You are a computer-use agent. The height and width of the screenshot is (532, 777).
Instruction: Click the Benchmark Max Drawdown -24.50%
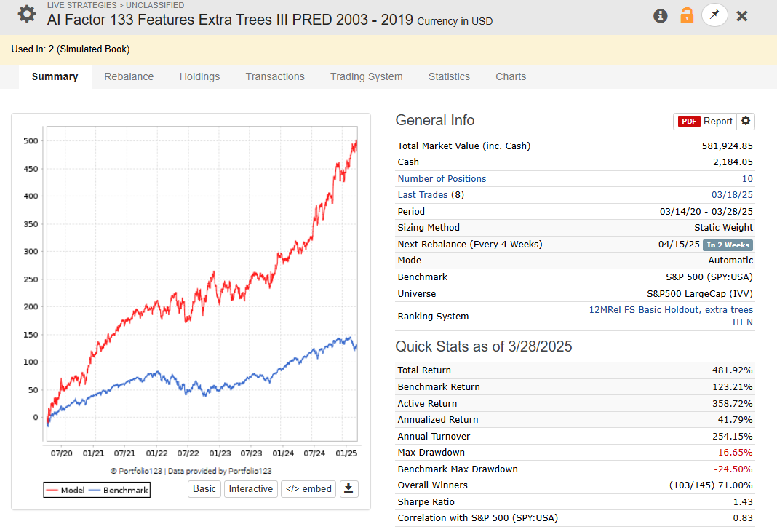pyautogui.click(x=733, y=469)
